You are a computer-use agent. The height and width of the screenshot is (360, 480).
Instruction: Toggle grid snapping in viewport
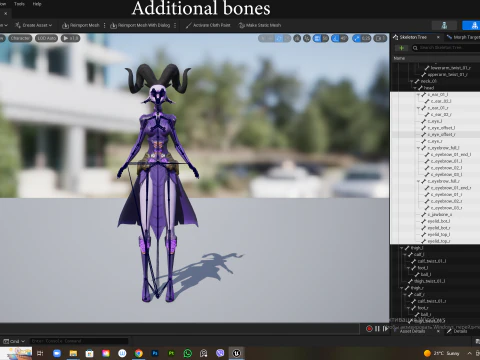(x=317, y=39)
